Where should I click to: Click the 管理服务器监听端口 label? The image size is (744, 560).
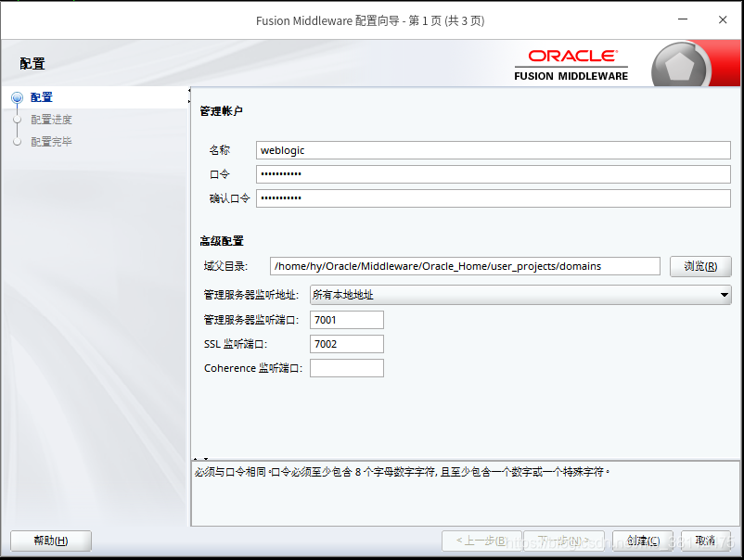click(x=251, y=320)
